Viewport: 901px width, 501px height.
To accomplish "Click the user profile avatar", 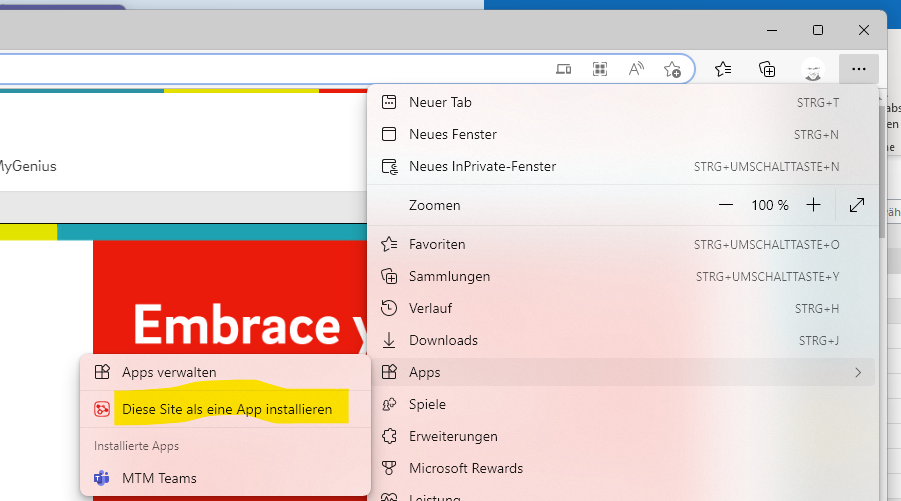I will (812, 69).
